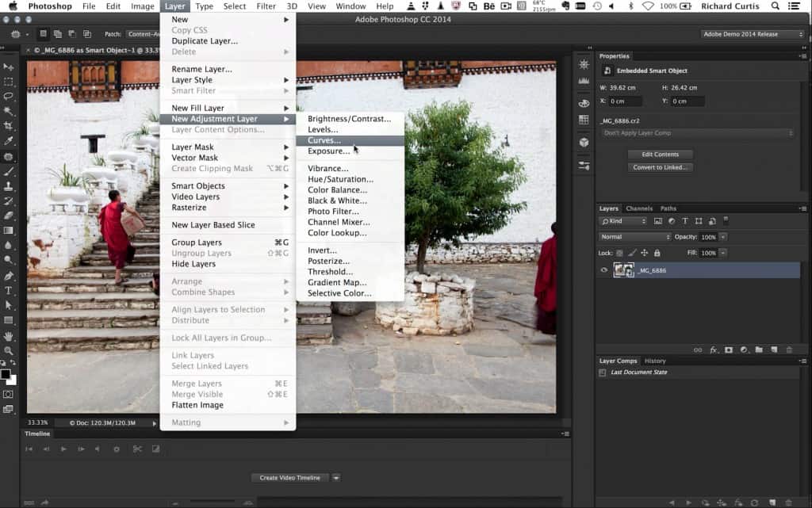
Task: Create new layer icon
Action: pyautogui.click(x=774, y=350)
